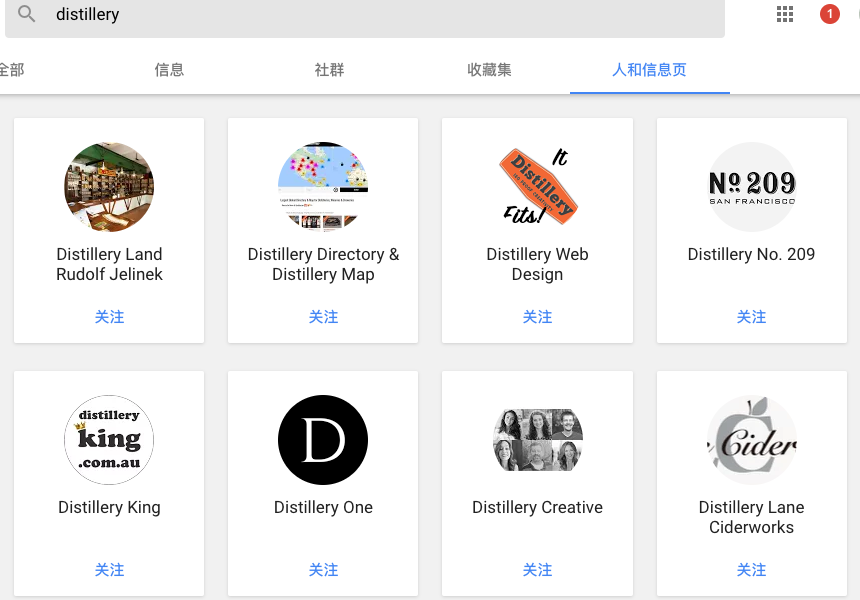The width and height of the screenshot is (860, 600).
Task: Select the 信息 tab
Action: [x=169, y=70]
